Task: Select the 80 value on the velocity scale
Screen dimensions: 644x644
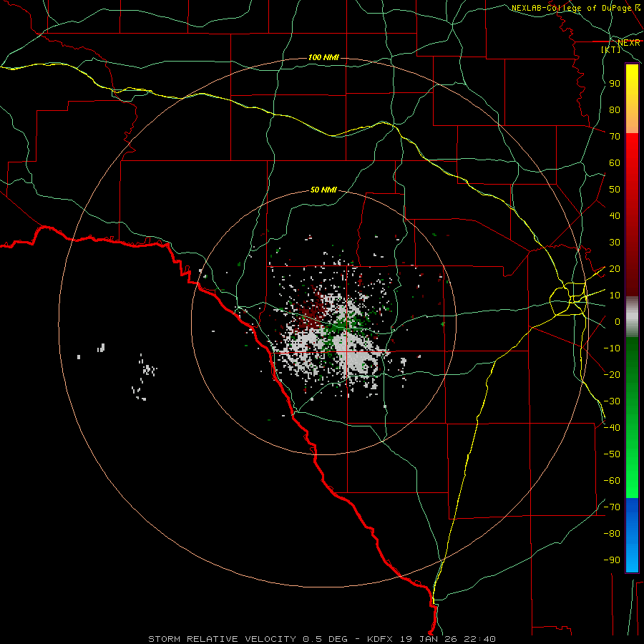Action: click(x=615, y=110)
